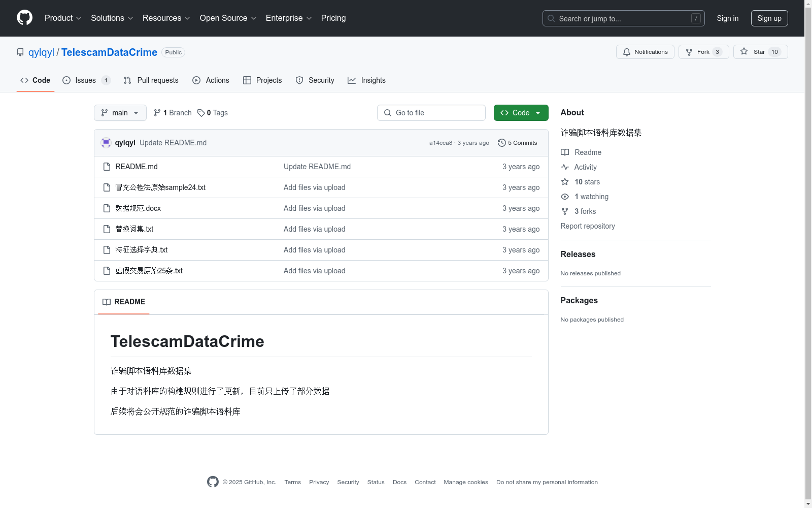Click the GitHub footer logo icon
Screen dimensions: 812x508
coord(213,482)
